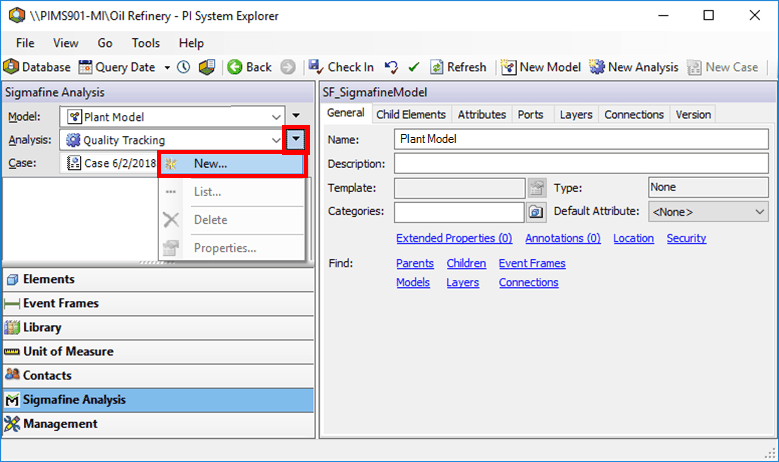The width and height of the screenshot is (779, 462).
Task: Open the Elements navigator section
Action: click(x=158, y=279)
